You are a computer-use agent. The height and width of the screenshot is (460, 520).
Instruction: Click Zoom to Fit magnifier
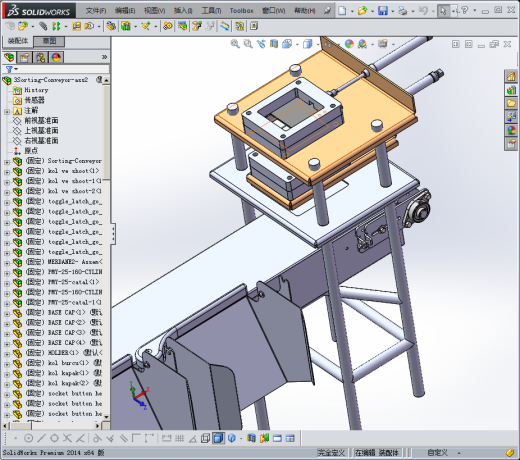click(x=235, y=44)
